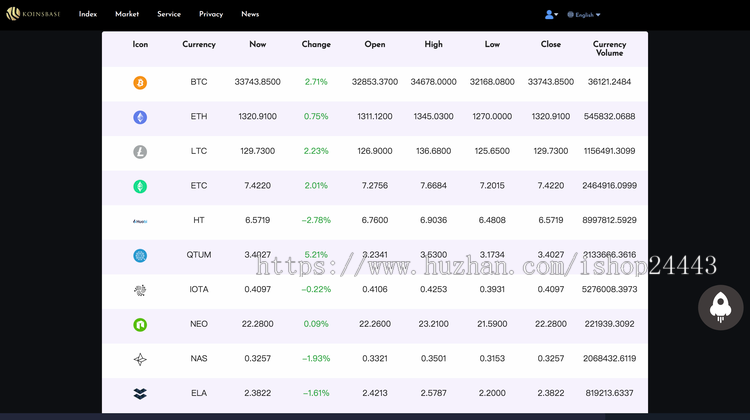Click the Open column header
750x420 pixels.
pyautogui.click(x=375, y=44)
